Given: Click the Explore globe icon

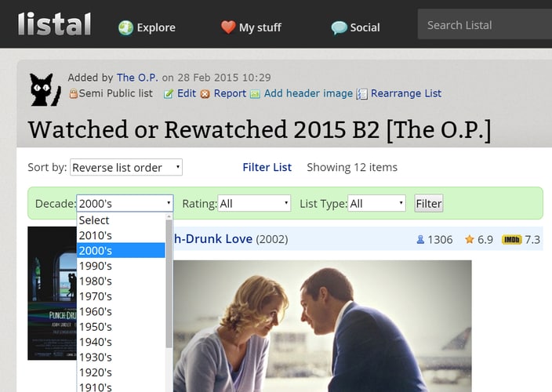Looking at the screenshot, I should coord(125,27).
